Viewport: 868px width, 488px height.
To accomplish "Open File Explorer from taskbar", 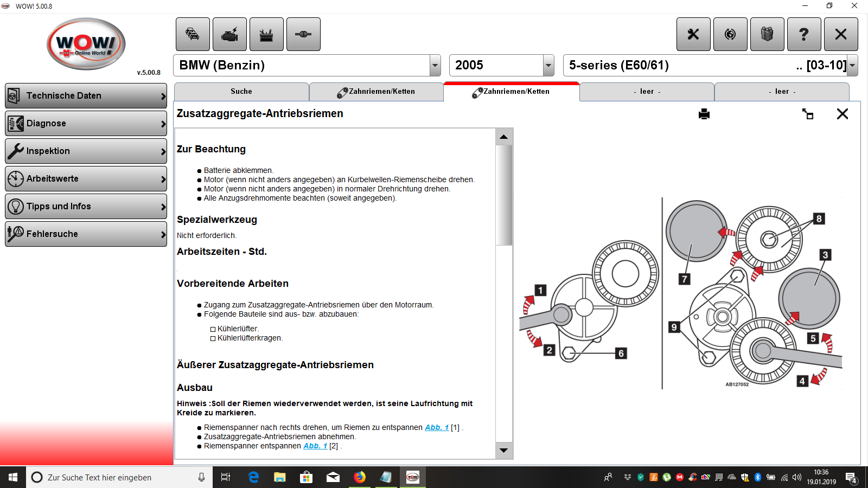I will (280, 477).
